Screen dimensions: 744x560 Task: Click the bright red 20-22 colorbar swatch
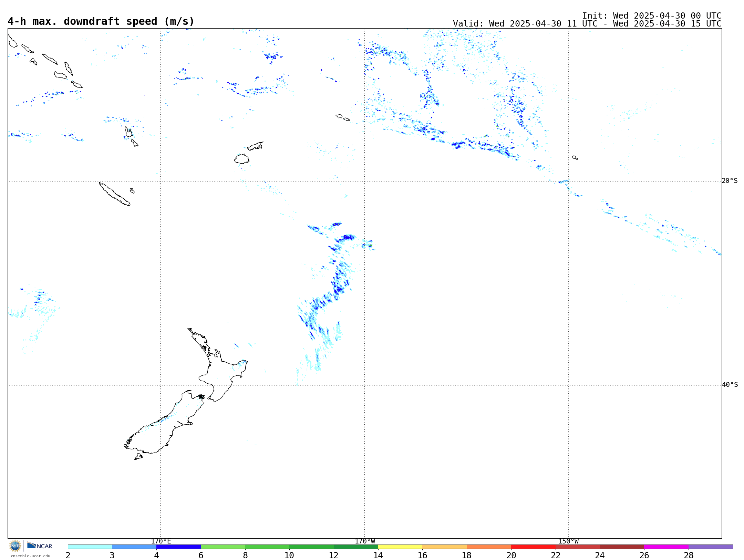tap(533, 547)
